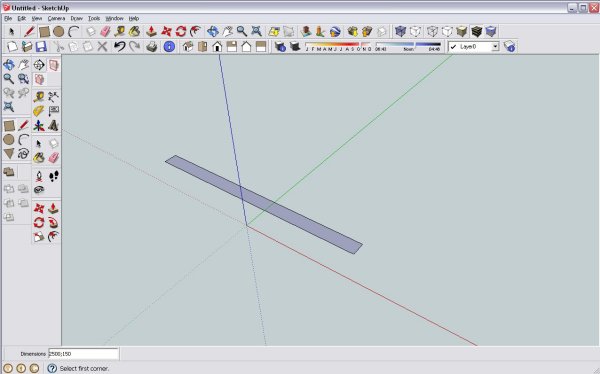Toggle shadows display button
600x374 pixels.
coord(295,47)
